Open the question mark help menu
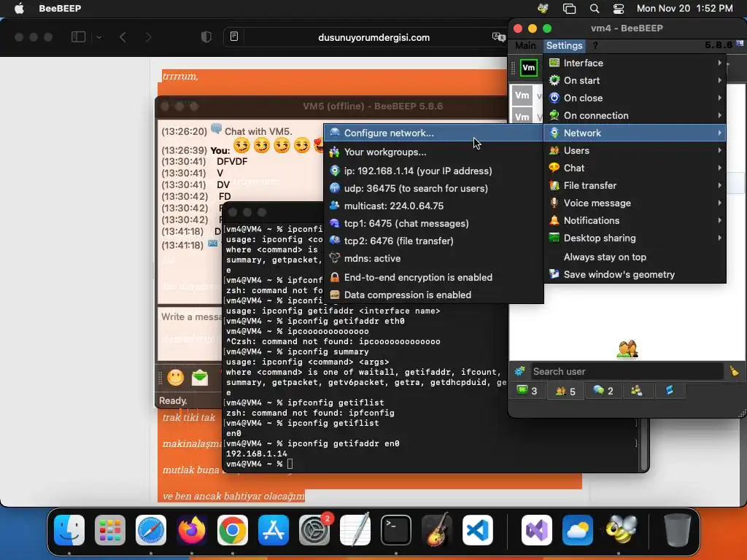Viewport: 747px width, 560px height. (595, 46)
